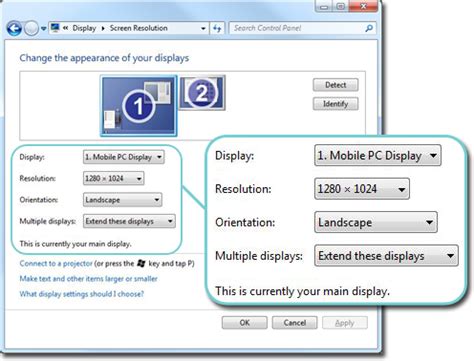
Task: Open Make text and other items larger link
Action: [88, 279]
